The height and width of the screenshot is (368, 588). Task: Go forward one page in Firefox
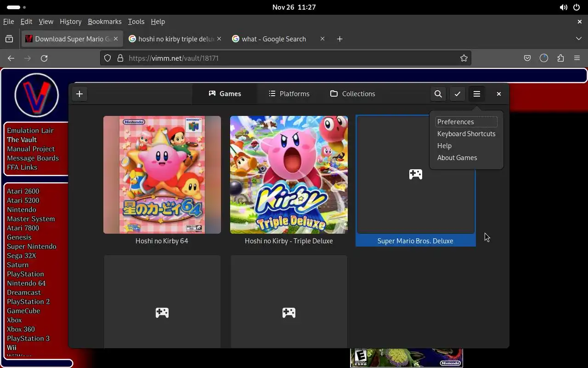[x=28, y=58]
